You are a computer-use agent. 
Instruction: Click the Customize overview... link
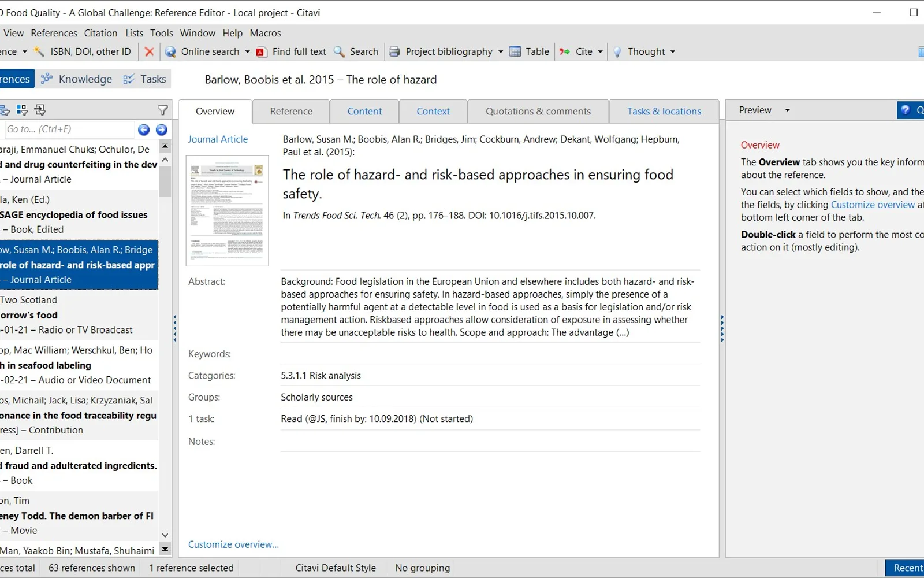click(233, 544)
